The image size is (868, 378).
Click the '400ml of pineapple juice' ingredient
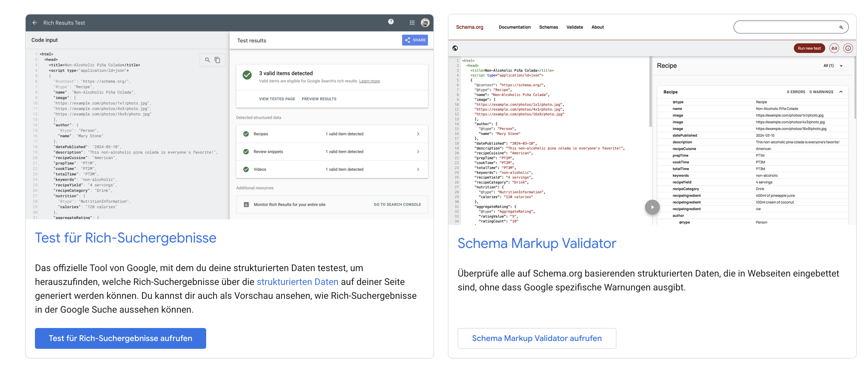click(775, 196)
